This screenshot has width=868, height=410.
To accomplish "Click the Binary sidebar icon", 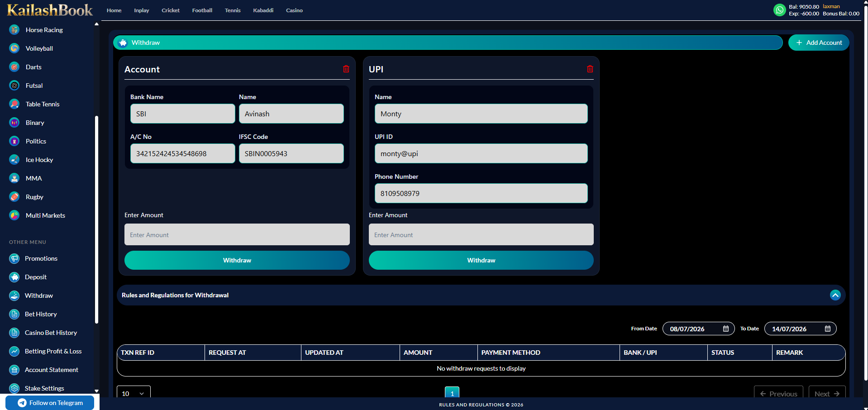I will tap(14, 123).
